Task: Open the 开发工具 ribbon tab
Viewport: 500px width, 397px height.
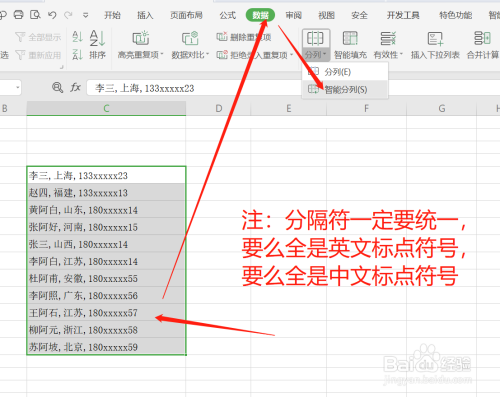Action: (403, 15)
